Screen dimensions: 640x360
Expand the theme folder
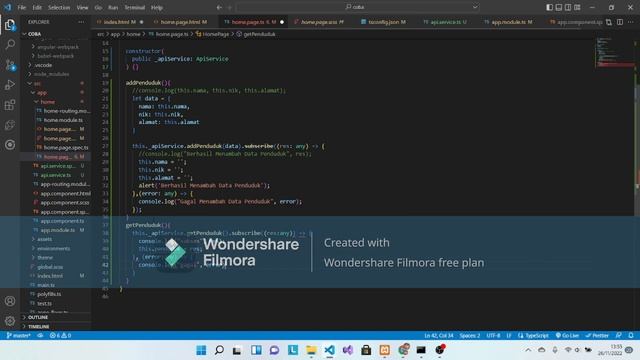tap(55, 258)
